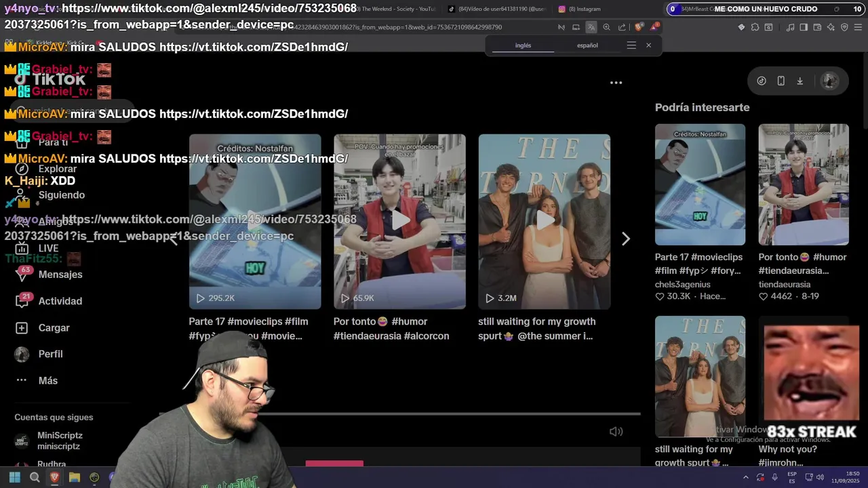Open the browser hamburger menu

tap(859, 27)
